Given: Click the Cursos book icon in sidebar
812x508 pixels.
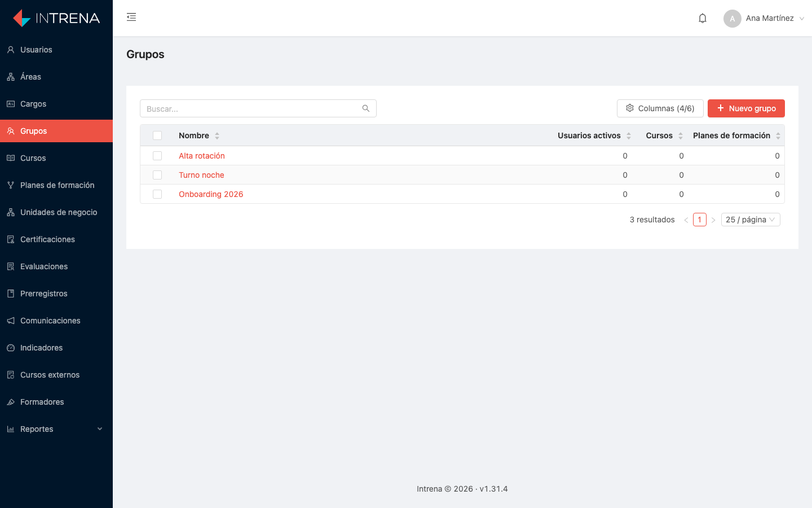Looking at the screenshot, I should pos(11,158).
